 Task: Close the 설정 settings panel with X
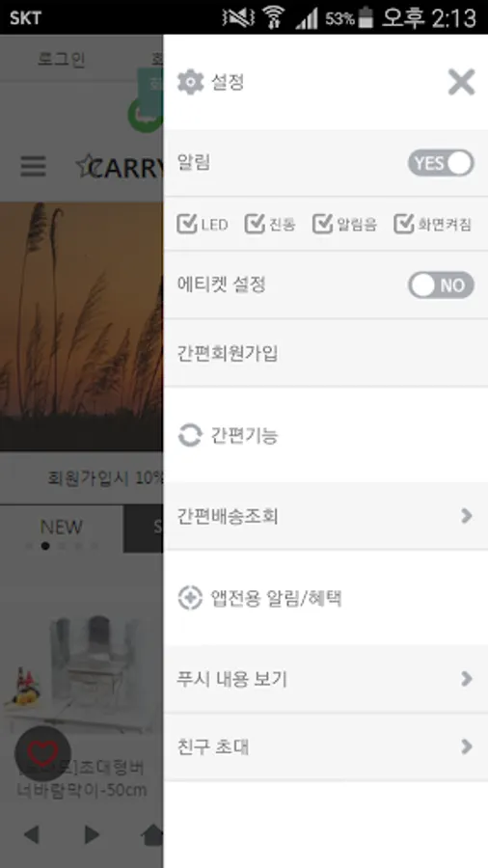[461, 83]
